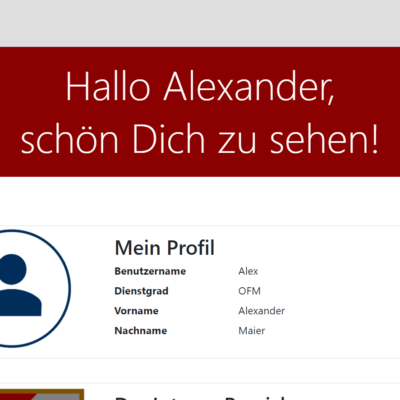
Task: Select the Vorname label
Action: [x=136, y=311]
